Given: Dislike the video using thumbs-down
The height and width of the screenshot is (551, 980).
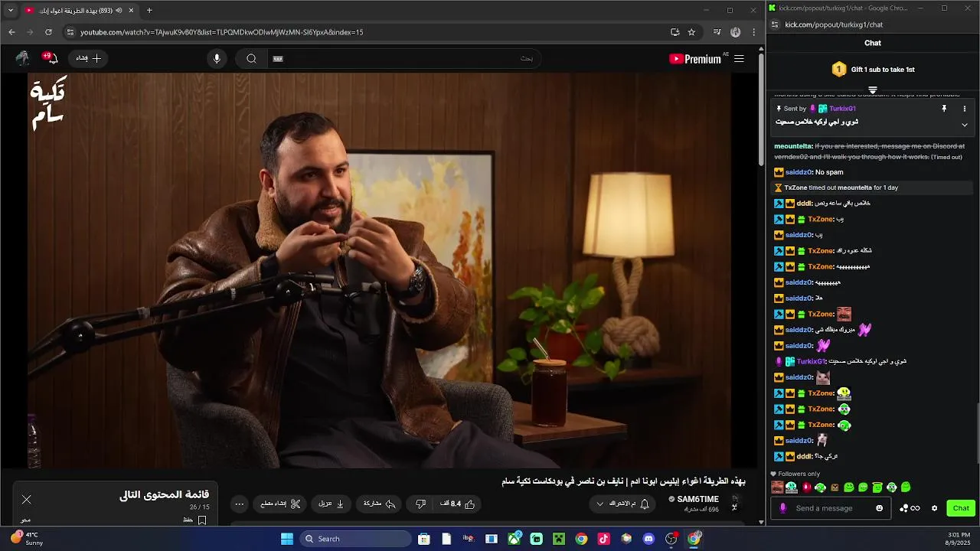Looking at the screenshot, I should click(420, 504).
